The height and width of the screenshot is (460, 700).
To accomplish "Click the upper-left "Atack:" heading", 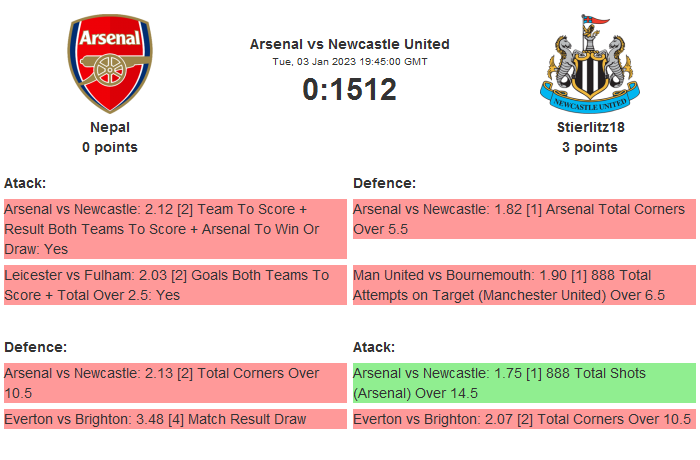I will (25, 183).
